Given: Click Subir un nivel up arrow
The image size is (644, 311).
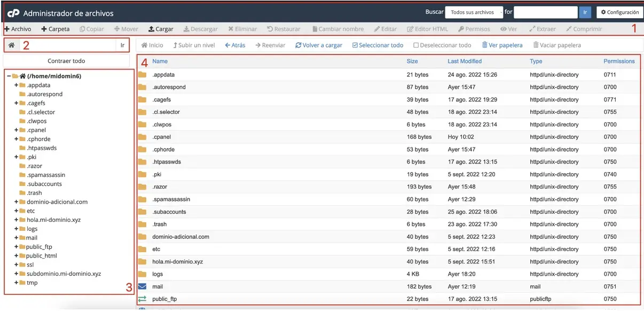Looking at the screenshot, I should tap(175, 45).
